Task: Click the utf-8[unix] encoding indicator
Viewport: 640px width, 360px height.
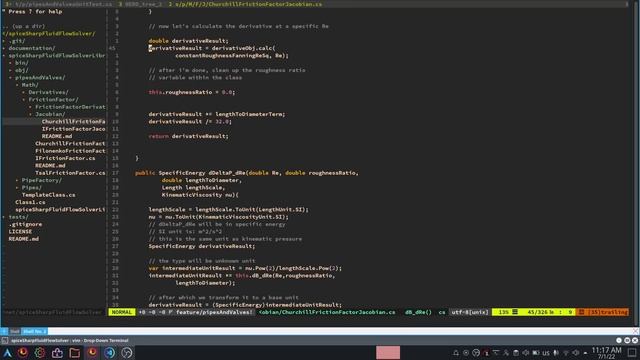Action: [470, 312]
